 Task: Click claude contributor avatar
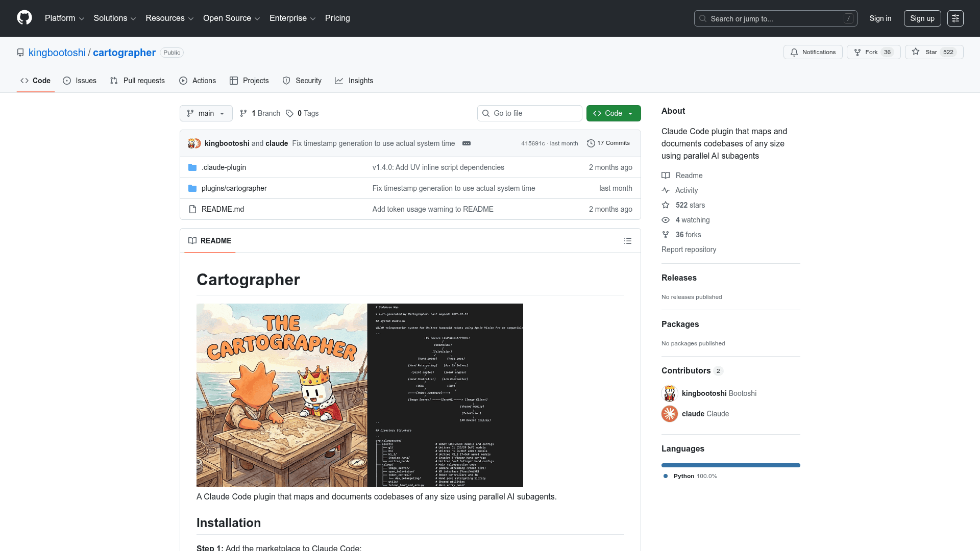click(x=670, y=414)
